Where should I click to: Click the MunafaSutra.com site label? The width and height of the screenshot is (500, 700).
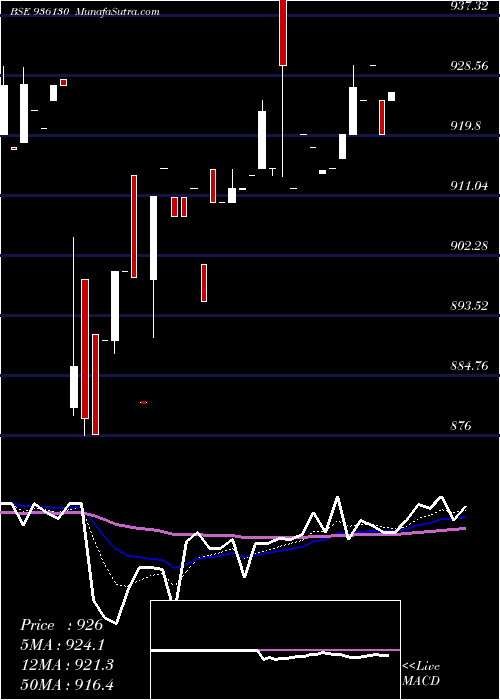[118, 11]
